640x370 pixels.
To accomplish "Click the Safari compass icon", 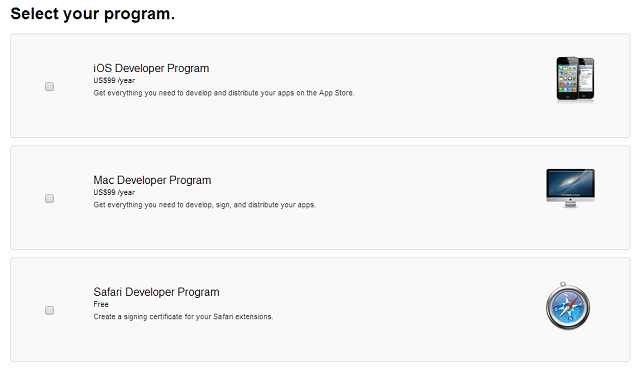I will click(x=568, y=306).
